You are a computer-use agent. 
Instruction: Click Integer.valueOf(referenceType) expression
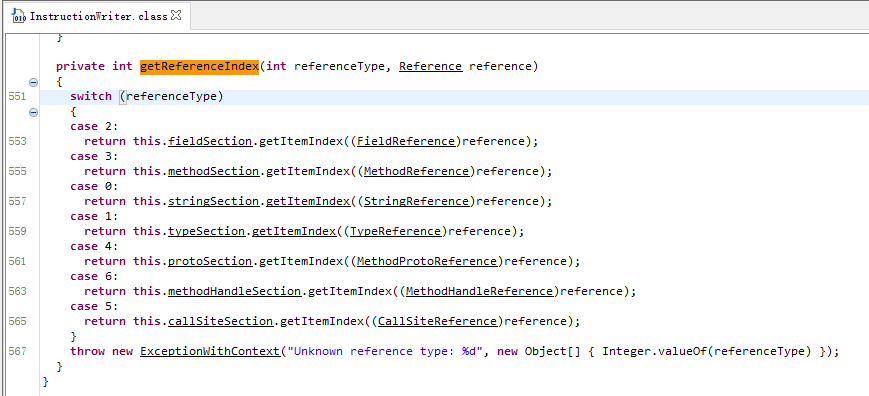[707, 351]
